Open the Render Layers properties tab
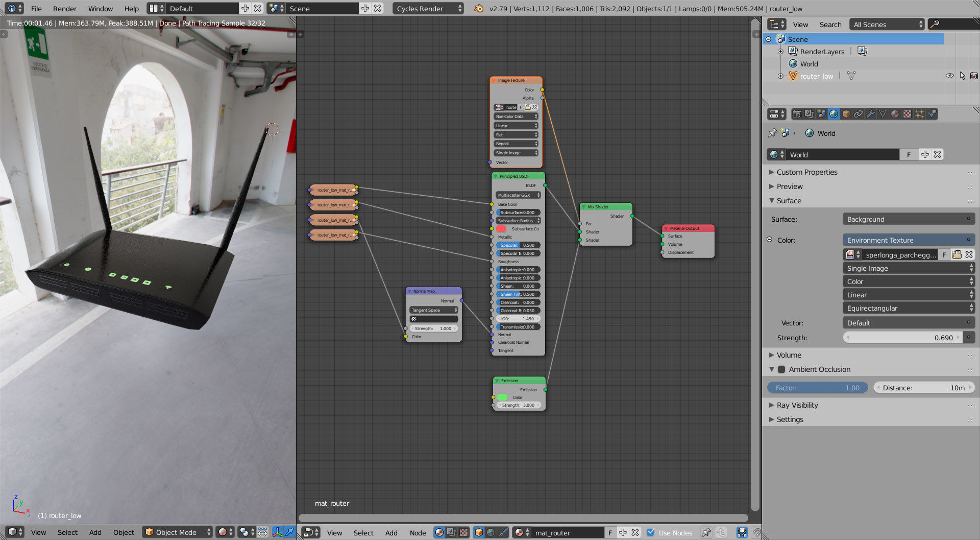 tap(809, 114)
